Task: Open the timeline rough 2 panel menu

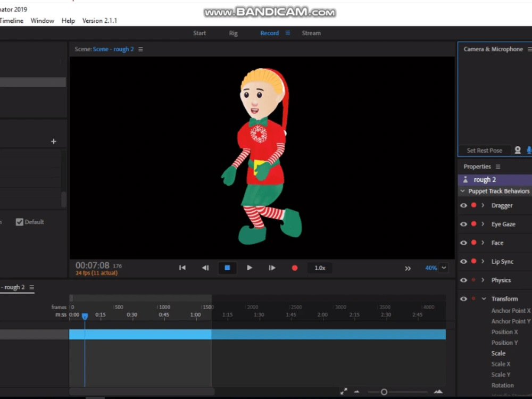Action: [x=31, y=287]
